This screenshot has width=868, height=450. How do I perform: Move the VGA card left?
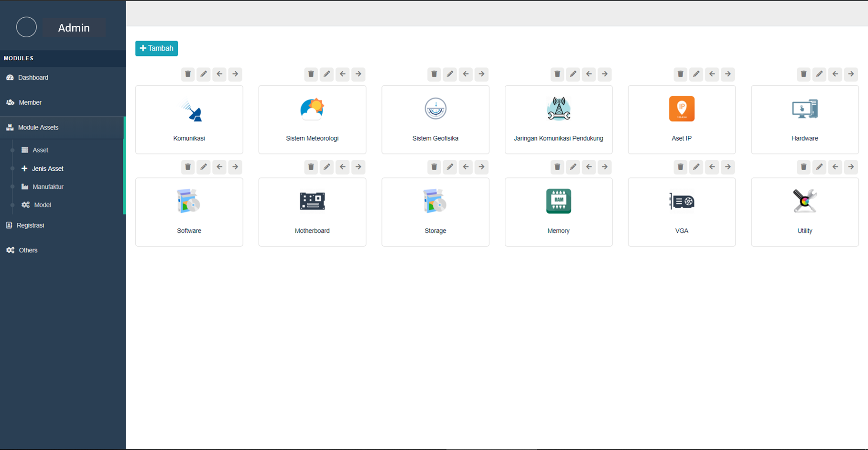point(712,167)
